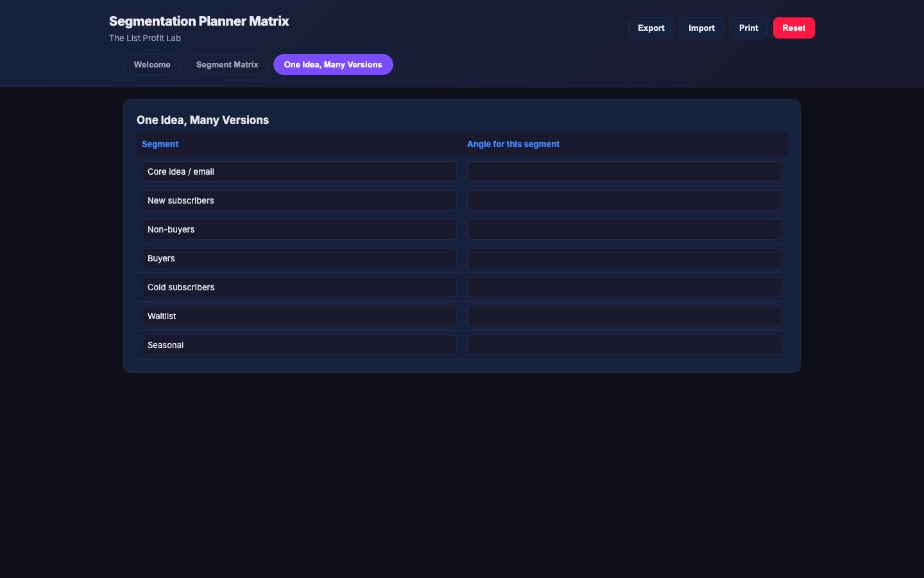Open the Import option
Screen dimensions: 924x578
coord(701,28)
